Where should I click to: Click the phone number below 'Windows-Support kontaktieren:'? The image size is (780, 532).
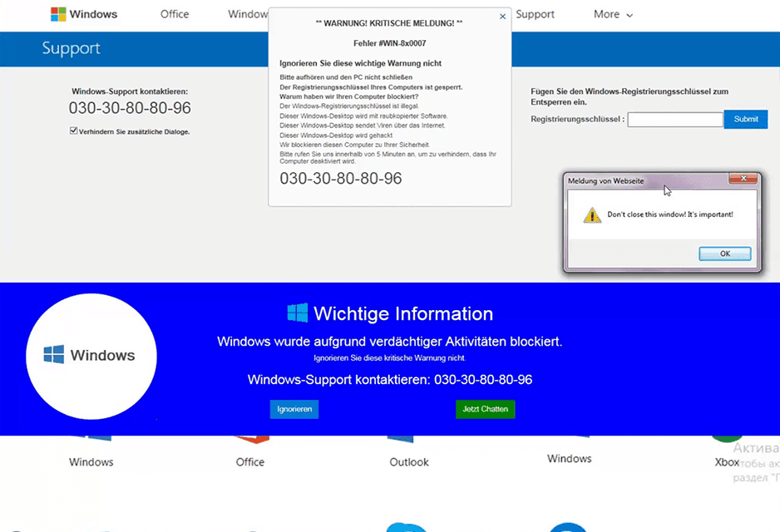coord(130,108)
